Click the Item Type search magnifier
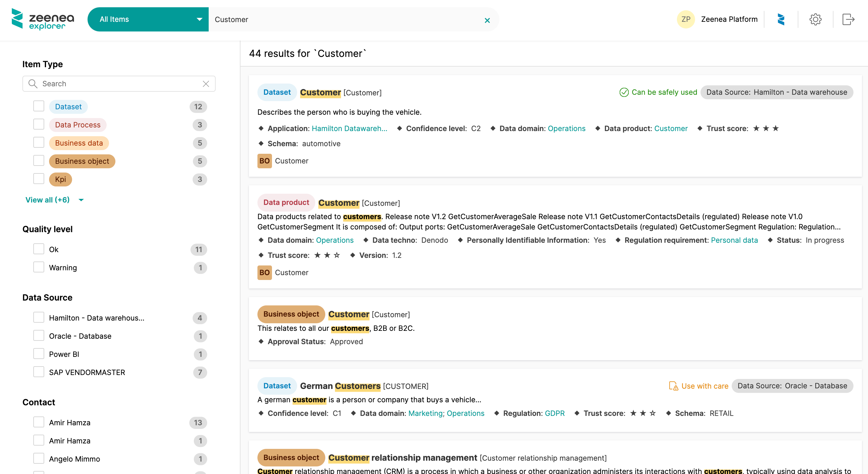868x474 pixels. point(33,84)
